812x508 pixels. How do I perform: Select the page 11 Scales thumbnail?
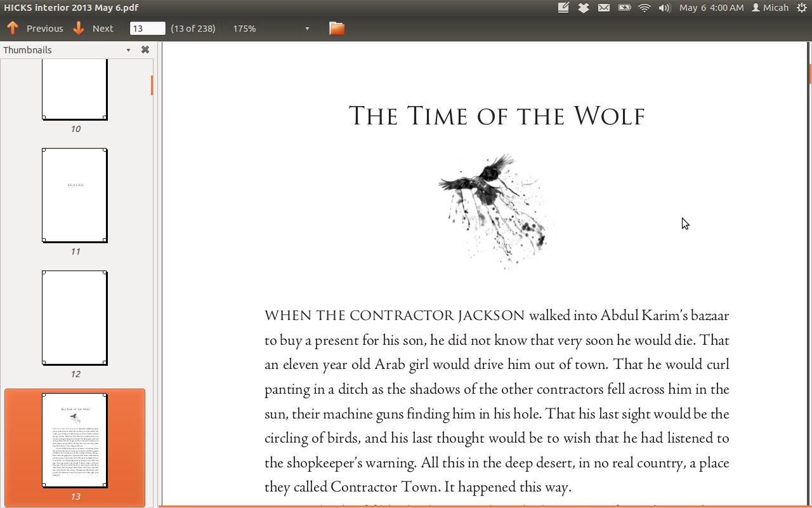click(x=75, y=195)
